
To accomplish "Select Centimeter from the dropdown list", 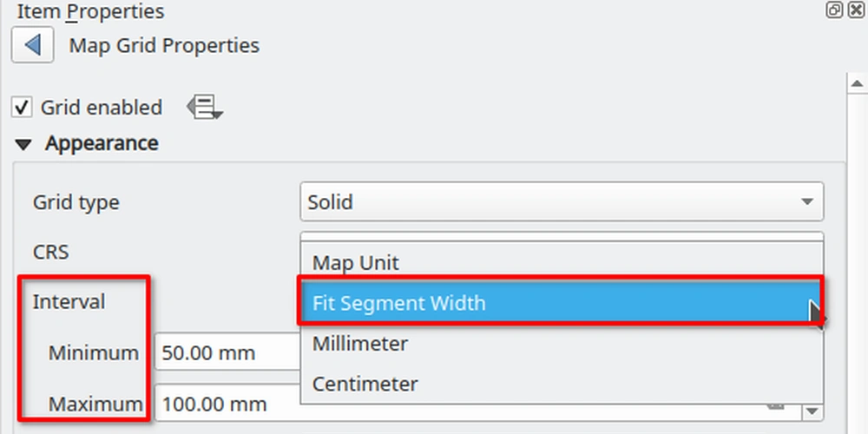I will (x=562, y=384).
